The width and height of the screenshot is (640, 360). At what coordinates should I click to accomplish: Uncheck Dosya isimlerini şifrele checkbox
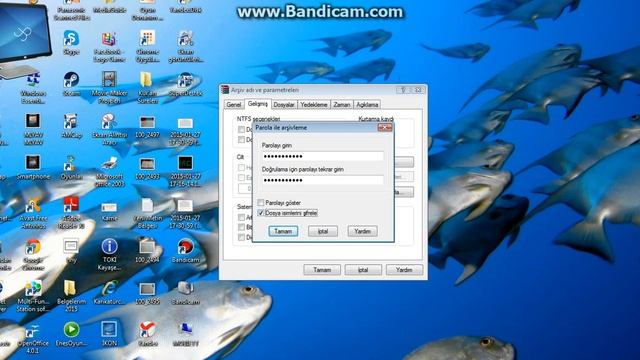(260, 213)
